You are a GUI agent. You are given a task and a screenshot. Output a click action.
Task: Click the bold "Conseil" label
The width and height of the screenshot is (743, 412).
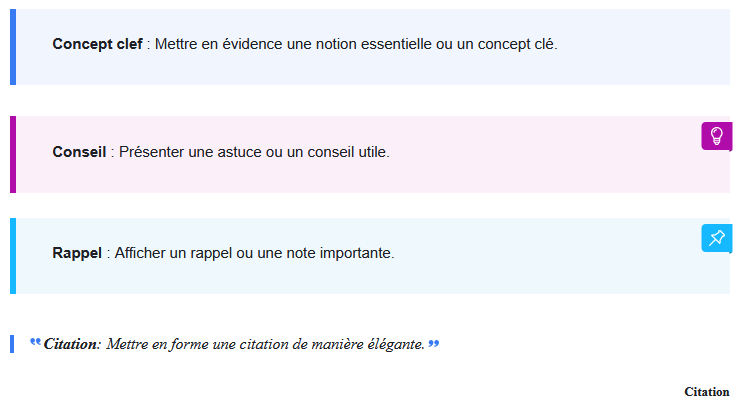[79, 152]
